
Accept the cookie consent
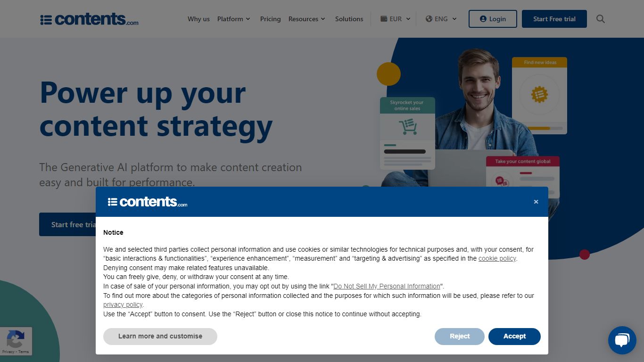514,336
